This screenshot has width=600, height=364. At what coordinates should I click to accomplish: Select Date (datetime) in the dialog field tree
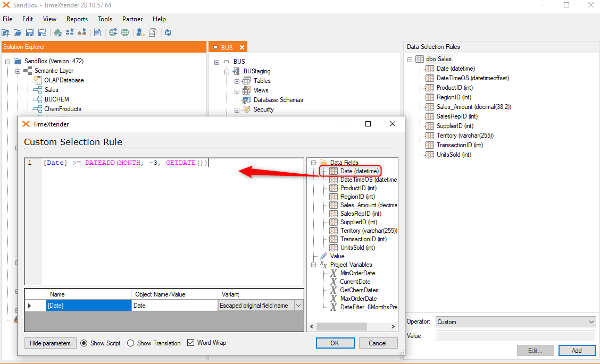coord(360,171)
